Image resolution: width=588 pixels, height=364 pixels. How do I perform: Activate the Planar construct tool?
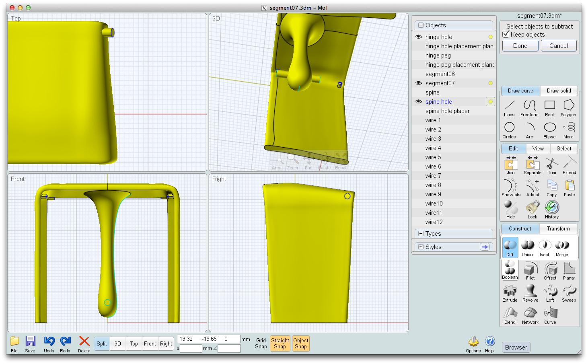pyautogui.click(x=569, y=271)
